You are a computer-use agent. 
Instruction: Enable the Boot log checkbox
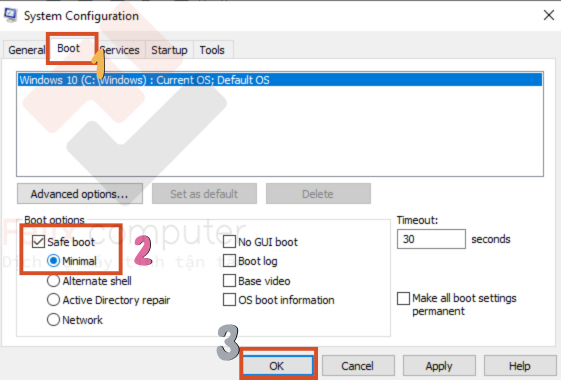click(x=229, y=261)
